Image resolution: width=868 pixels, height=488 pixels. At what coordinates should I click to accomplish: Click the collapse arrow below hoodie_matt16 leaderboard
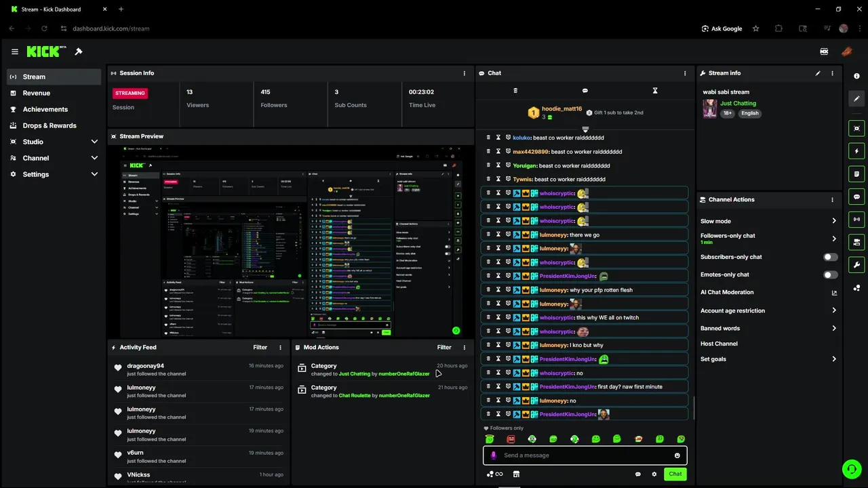(585, 129)
